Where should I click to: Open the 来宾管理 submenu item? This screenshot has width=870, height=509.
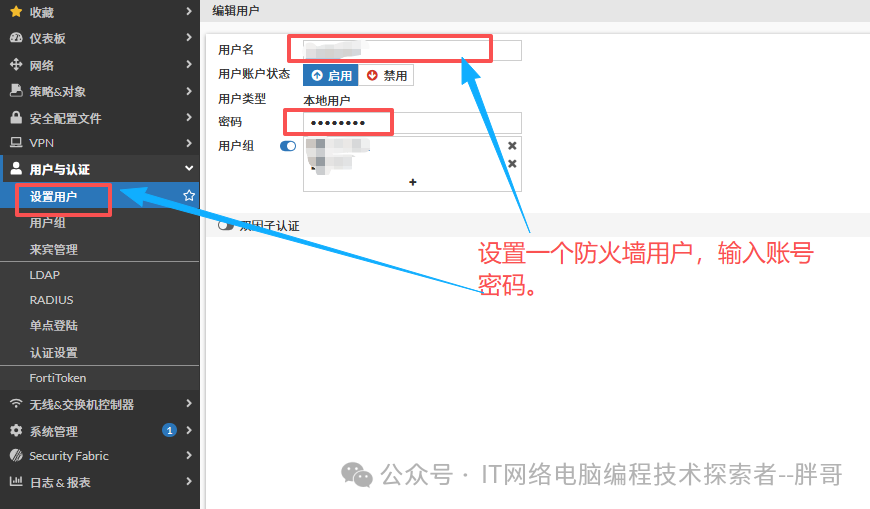tap(54, 249)
